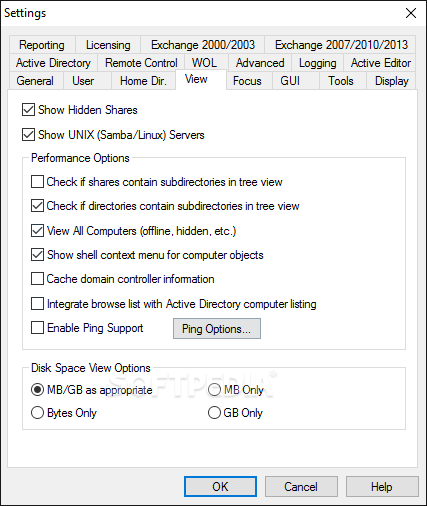Image resolution: width=427 pixels, height=506 pixels.
Task: Confirm settings with OK button
Action: click(x=220, y=487)
